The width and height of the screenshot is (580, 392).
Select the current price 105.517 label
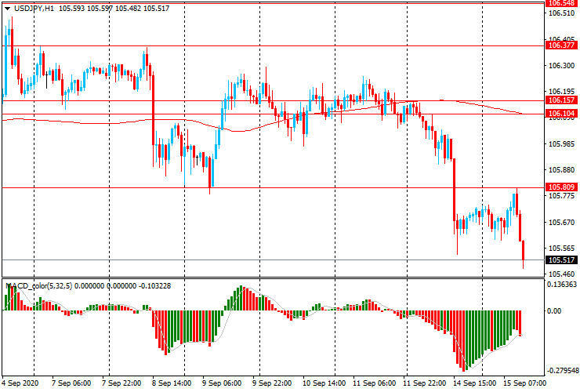pyautogui.click(x=560, y=260)
